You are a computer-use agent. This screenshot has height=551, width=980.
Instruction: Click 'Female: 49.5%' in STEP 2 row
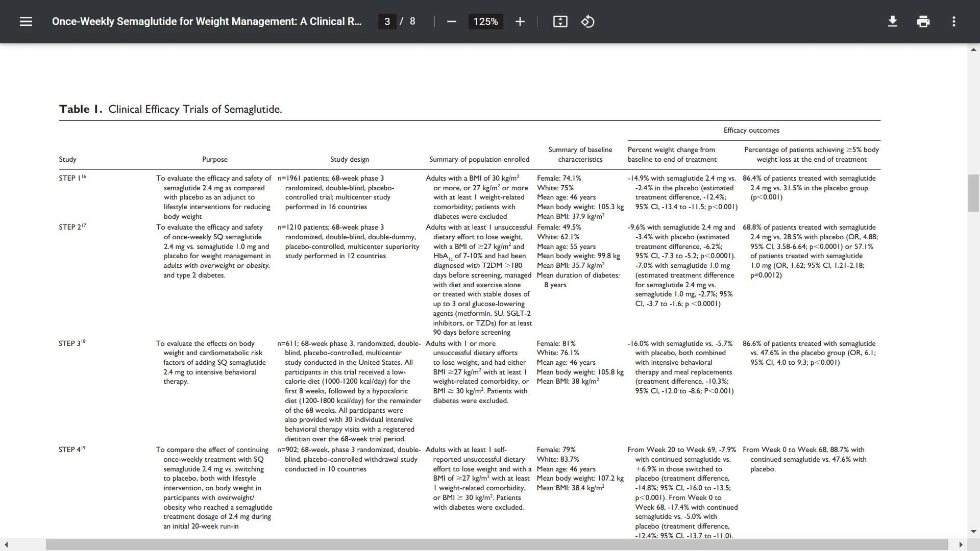click(559, 227)
